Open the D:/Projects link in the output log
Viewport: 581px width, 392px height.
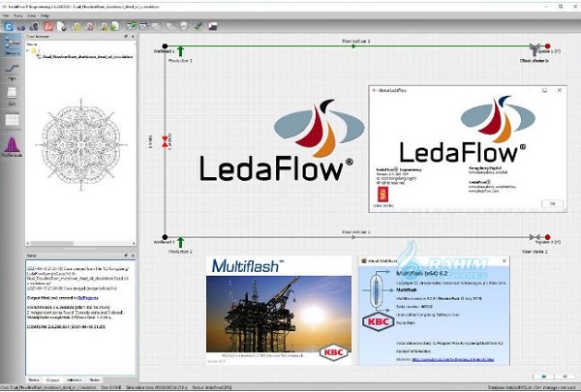pos(88,298)
